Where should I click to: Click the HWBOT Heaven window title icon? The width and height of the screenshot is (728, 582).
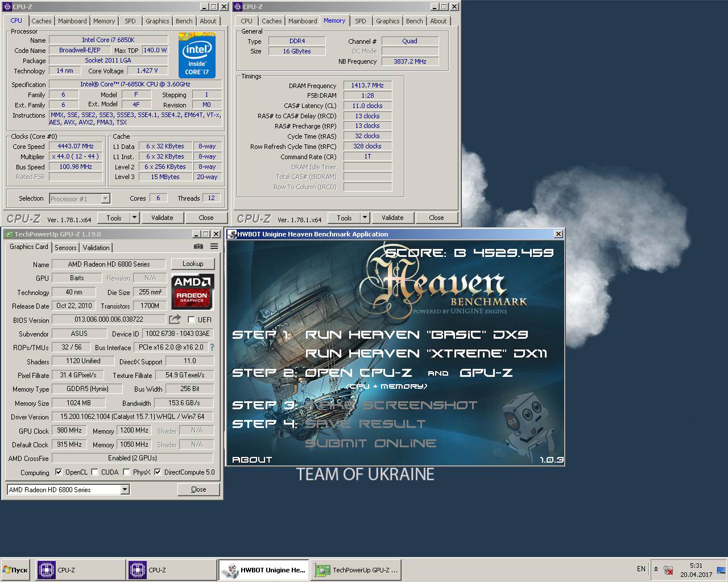[232, 234]
